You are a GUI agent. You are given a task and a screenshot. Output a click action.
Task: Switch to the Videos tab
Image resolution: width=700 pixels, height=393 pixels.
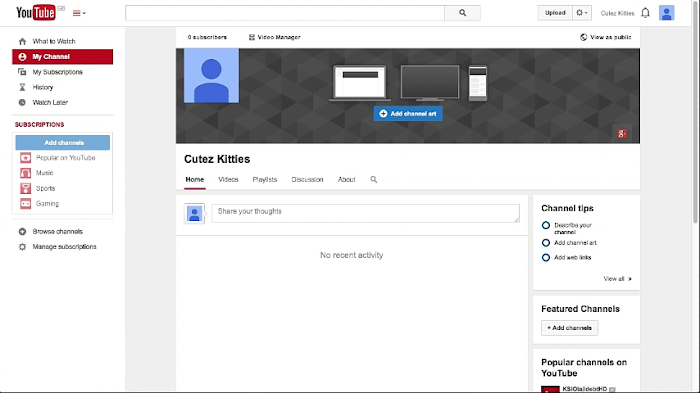coord(228,180)
